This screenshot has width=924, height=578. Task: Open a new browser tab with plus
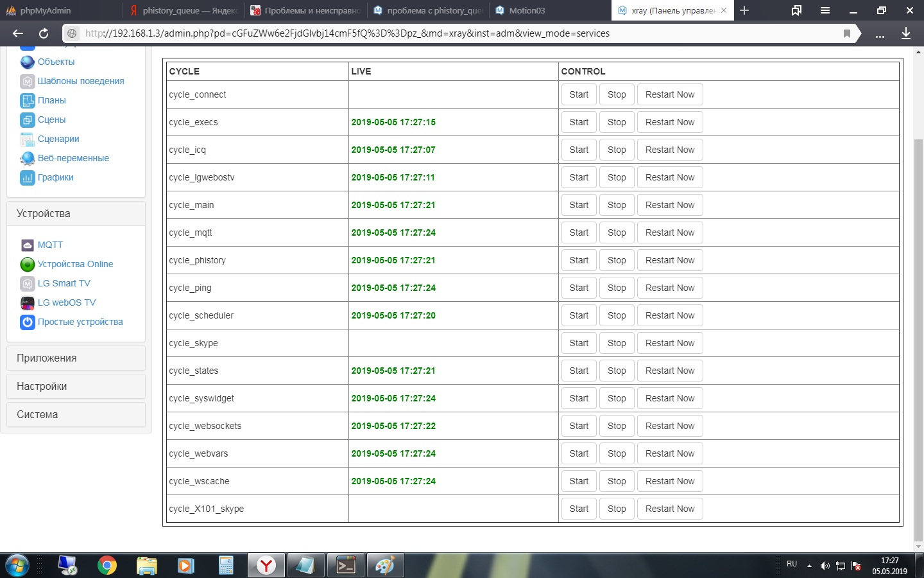coord(744,10)
